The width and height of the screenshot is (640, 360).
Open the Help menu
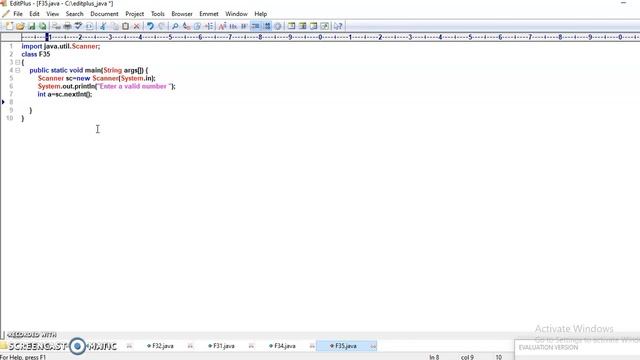click(x=260, y=14)
